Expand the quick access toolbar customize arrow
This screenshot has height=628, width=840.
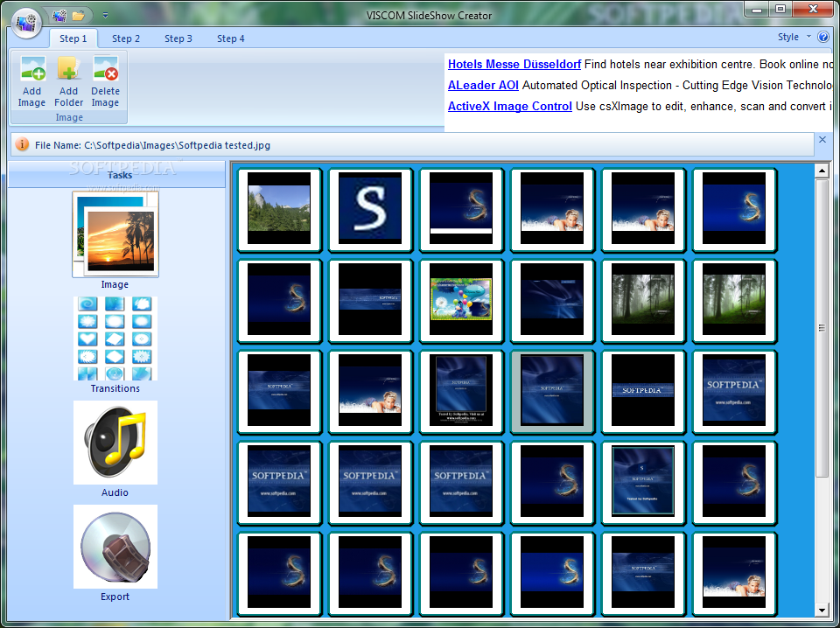105,16
